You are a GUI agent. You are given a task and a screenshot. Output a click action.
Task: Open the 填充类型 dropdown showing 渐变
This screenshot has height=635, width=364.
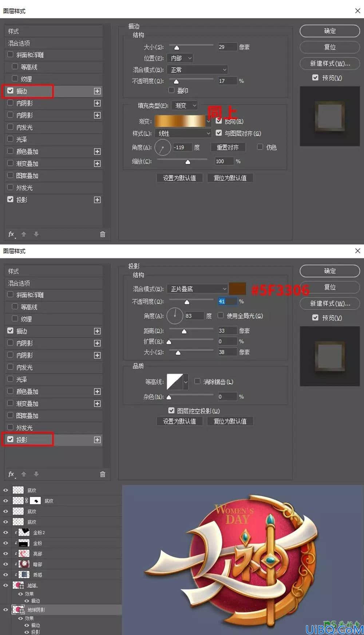pos(185,106)
